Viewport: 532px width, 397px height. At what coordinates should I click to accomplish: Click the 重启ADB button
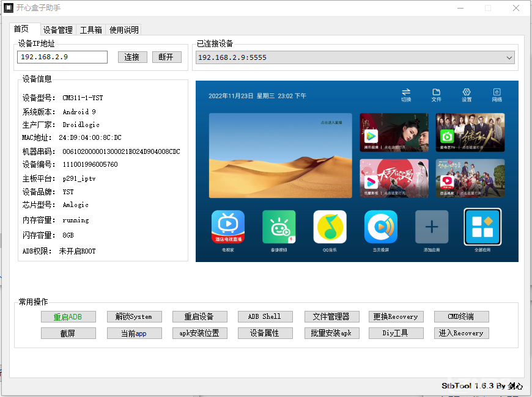point(68,316)
